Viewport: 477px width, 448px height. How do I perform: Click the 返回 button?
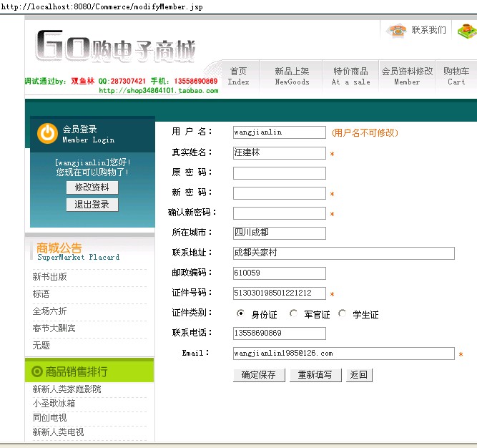click(x=359, y=375)
